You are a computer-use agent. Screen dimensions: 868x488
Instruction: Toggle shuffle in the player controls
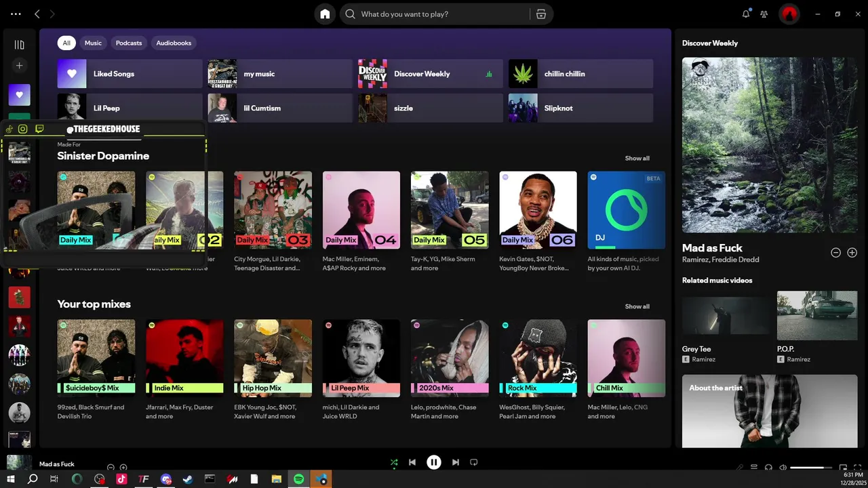394,462
